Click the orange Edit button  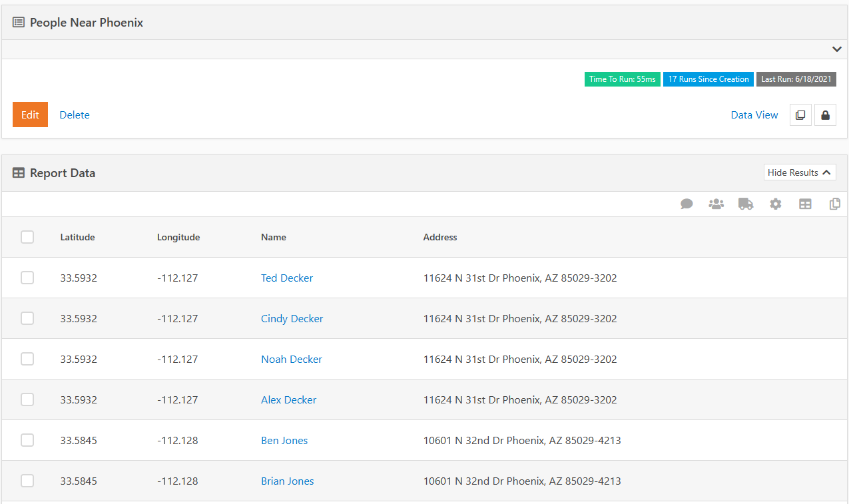coord(30,115)
